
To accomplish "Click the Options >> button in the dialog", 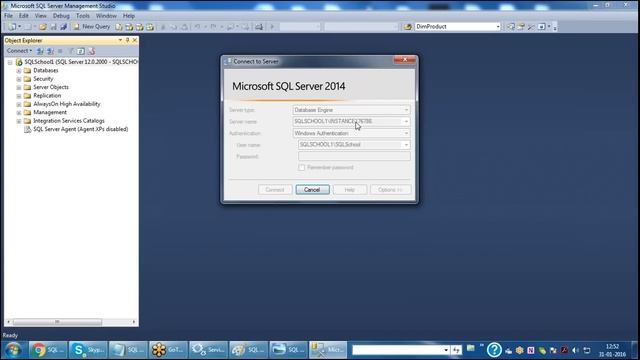I will click(x=391, y=190).
